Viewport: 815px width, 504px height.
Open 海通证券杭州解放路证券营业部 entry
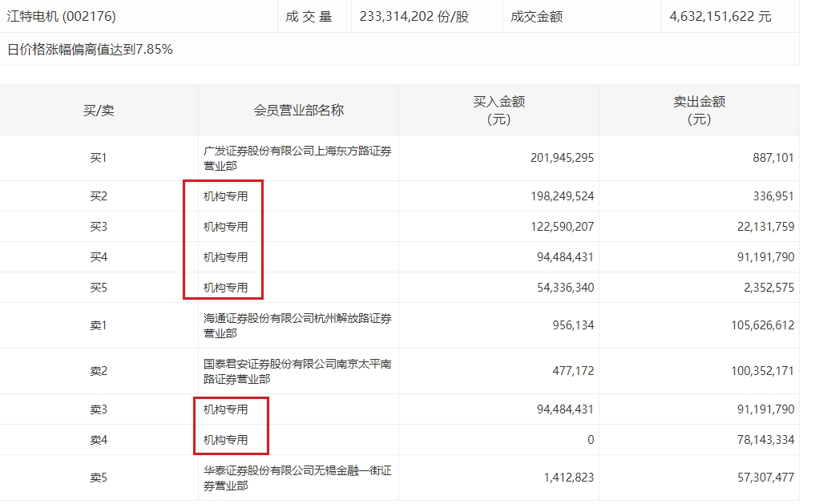[297, 325]
